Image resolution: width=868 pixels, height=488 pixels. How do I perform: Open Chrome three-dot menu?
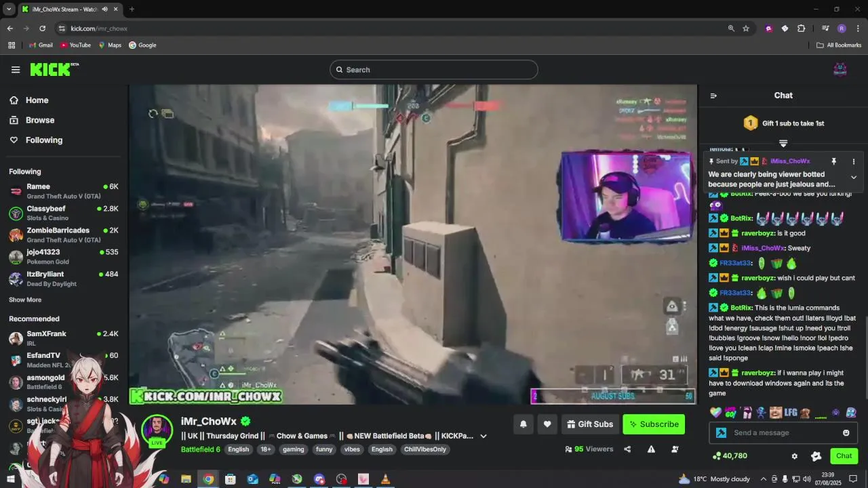(857, 28)
